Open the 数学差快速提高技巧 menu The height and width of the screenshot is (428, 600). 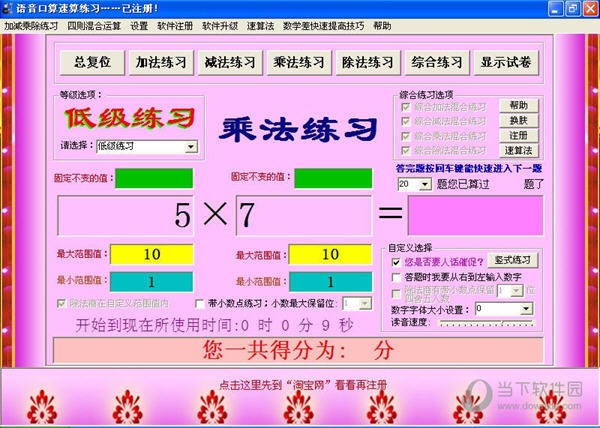coord(323,26)
